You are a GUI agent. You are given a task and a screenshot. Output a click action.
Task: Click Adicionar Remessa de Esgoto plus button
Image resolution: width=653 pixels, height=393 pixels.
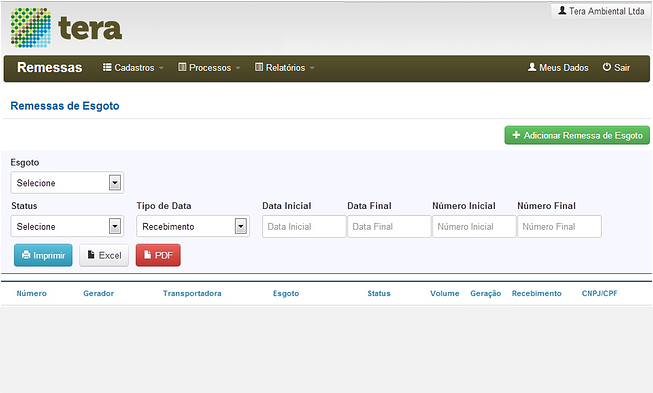tap(577, 135)
